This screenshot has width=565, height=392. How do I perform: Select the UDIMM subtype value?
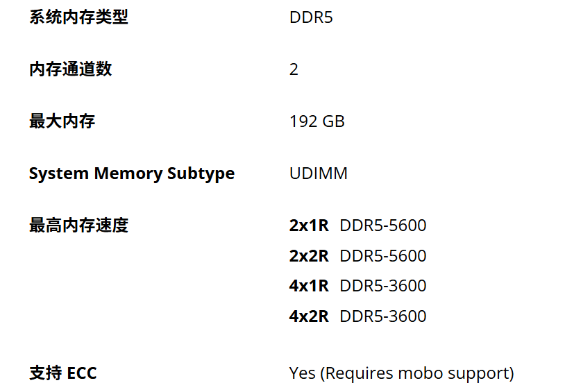tap(319, 173)
